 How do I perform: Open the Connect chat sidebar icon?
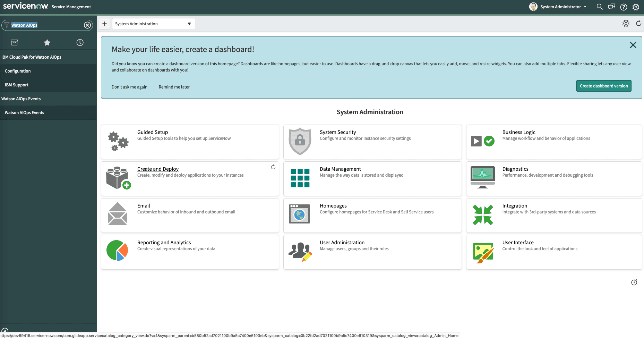click(611, 7)
